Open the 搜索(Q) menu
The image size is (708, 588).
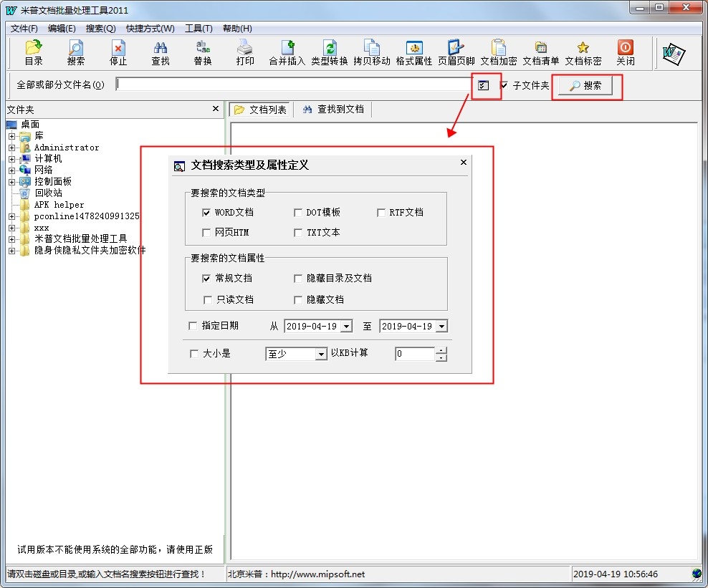pos(101,29)
